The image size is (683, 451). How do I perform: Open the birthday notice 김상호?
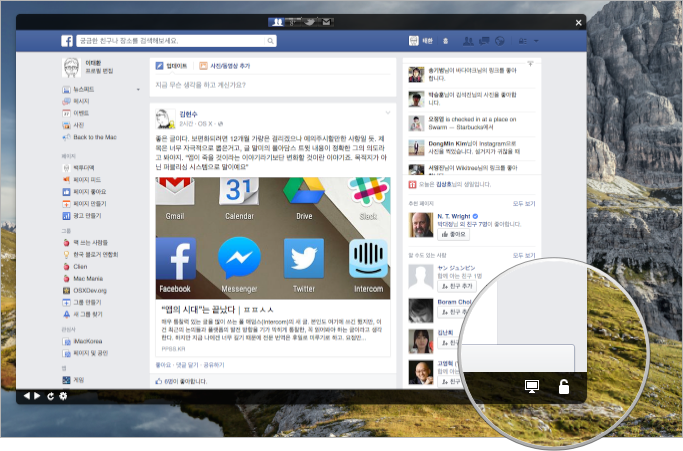[449, 184]
